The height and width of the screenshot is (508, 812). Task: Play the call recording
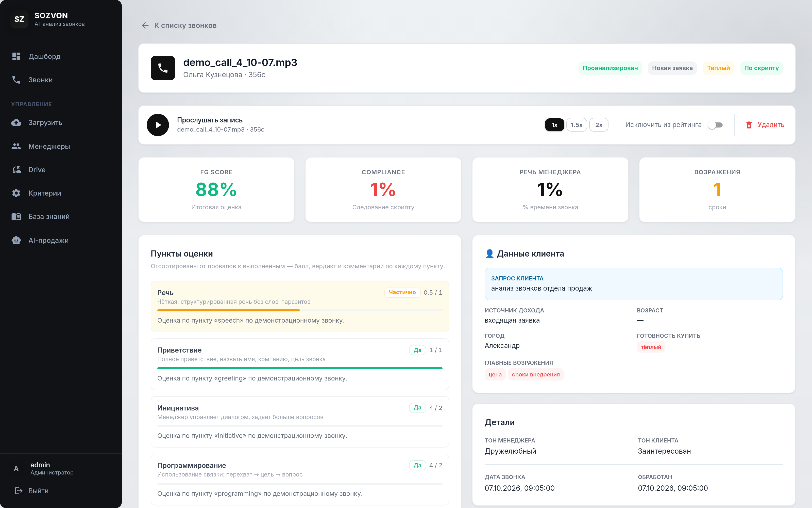158,125
